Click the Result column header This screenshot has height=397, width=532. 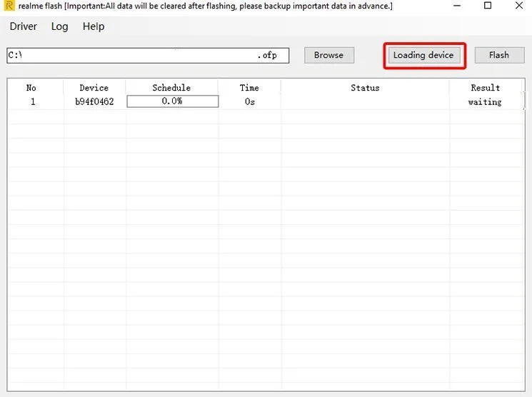(485, 88)
